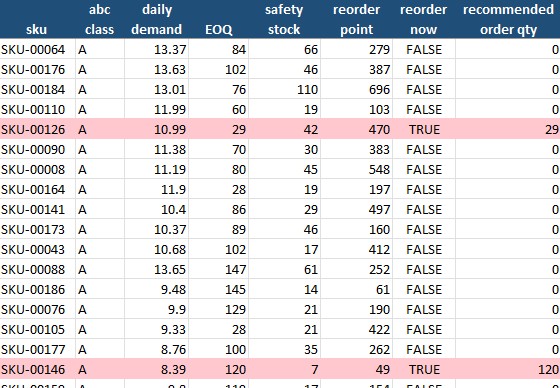
Task: Select cell SKU-00173
Action: pyautogui.click(x=37, y=229)
